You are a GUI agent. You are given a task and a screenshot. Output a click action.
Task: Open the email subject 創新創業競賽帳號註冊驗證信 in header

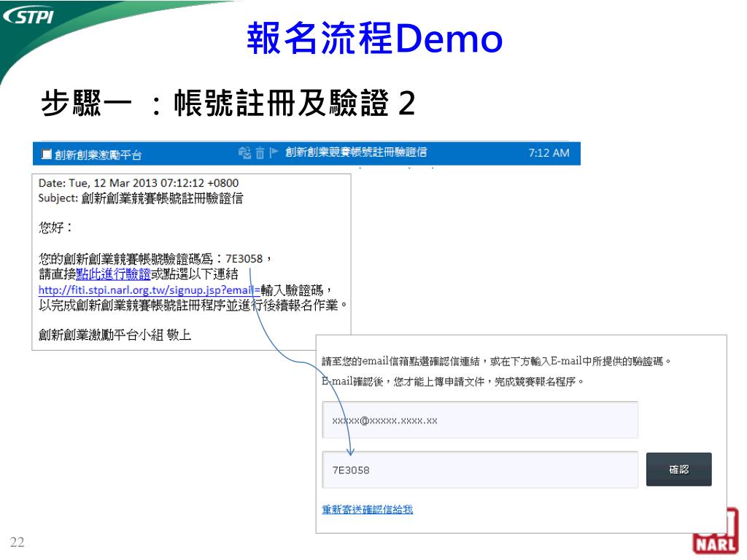coord(356,152)
